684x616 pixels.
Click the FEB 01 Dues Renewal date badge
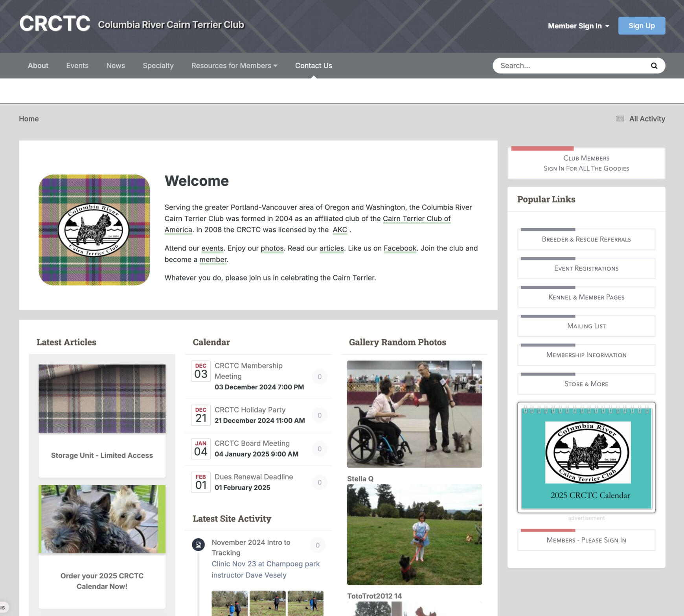pyautogui.click(x=201, y=482)
